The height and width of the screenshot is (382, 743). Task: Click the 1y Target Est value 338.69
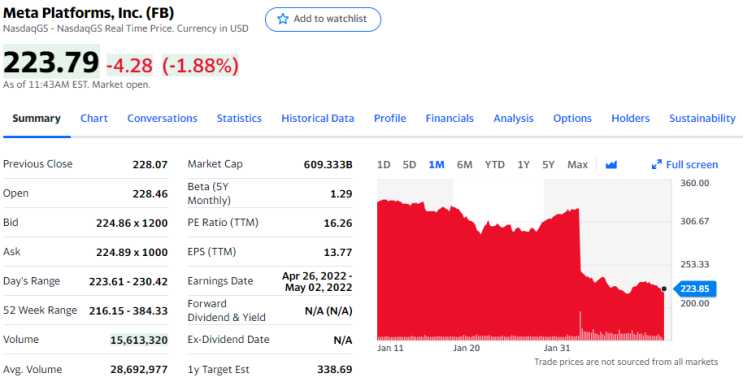click(x=335, y=369)
